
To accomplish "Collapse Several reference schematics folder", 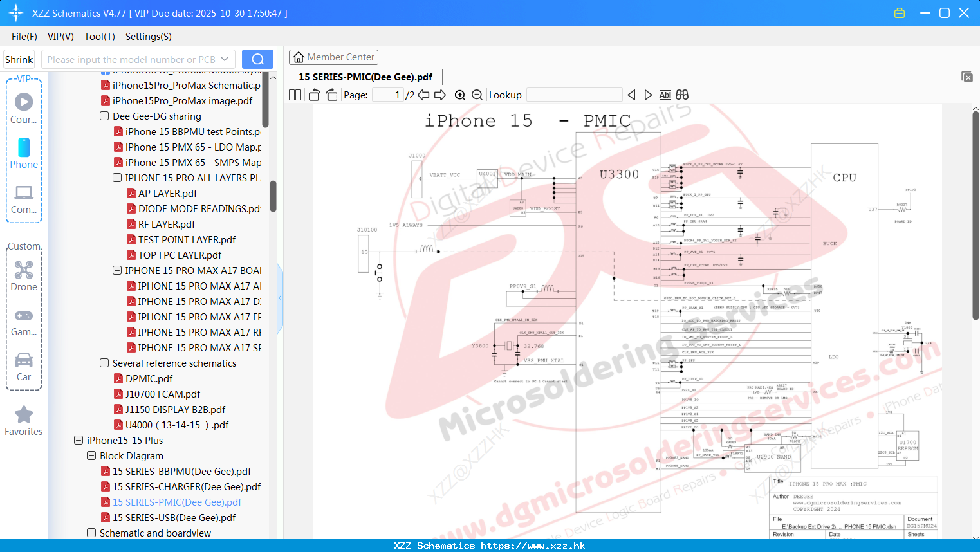I will 104,363.
